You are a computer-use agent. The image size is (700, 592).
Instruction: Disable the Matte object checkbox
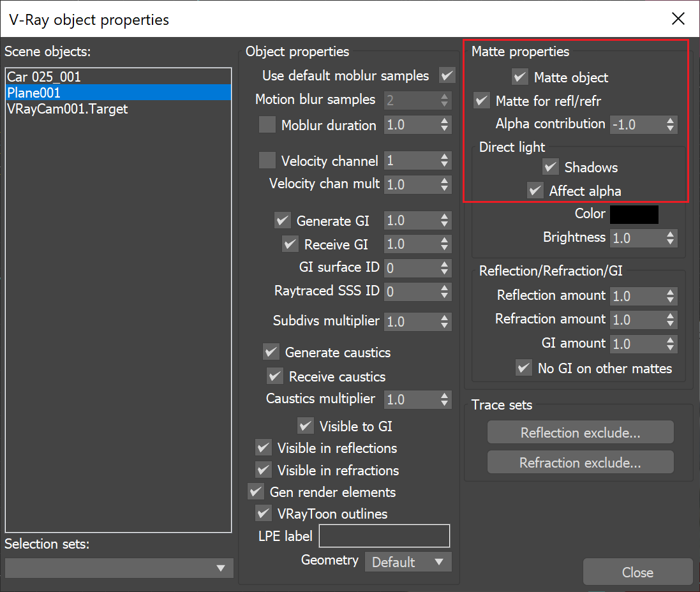520,77
